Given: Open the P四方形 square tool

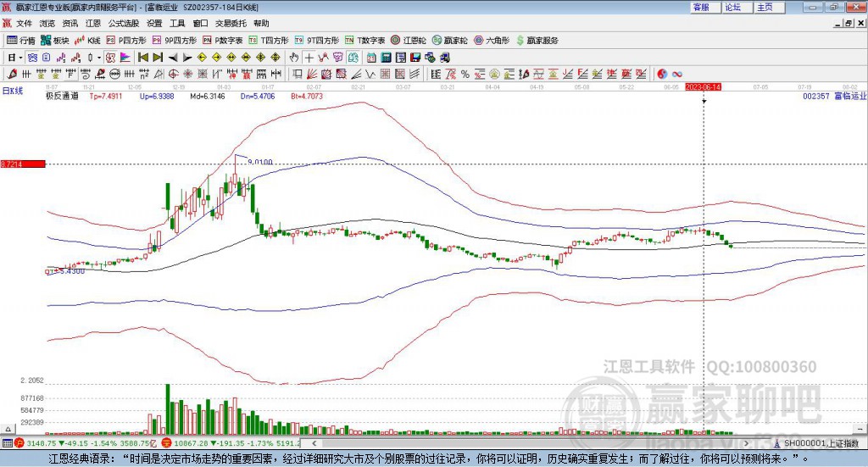Looking at the screenshot, I should click(x=126, y=41).
